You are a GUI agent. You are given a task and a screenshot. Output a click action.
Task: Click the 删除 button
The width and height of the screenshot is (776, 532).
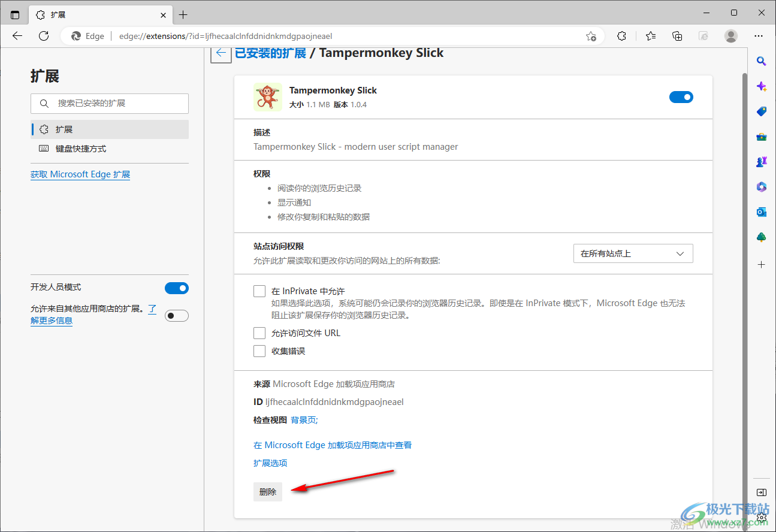coord(268,492)
